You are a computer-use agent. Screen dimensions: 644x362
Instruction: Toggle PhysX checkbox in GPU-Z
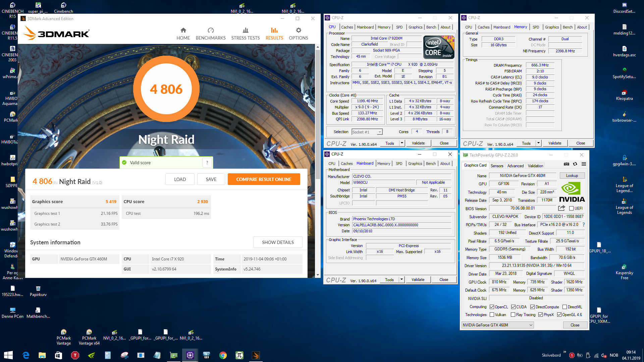(540, 315)
